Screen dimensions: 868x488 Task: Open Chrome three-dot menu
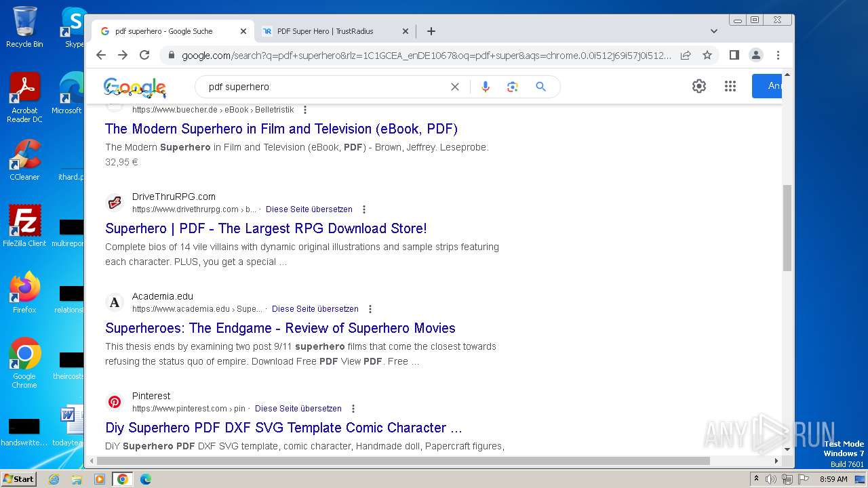(778, 55)
